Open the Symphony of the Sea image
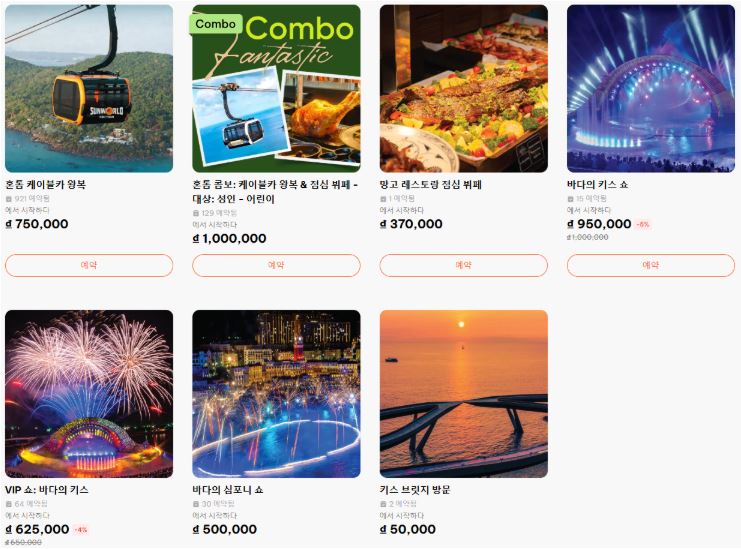Viewport: 741px width, 549px height. 276,394
